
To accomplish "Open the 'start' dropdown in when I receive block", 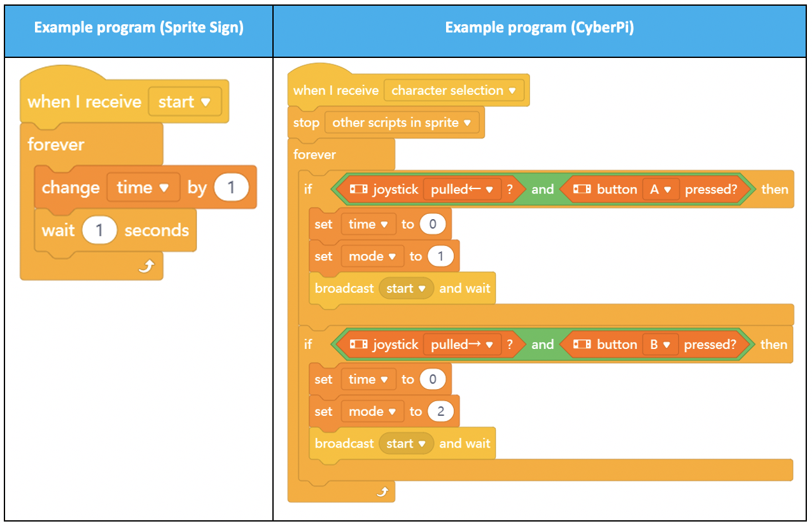I will click(x=185, y=101).
